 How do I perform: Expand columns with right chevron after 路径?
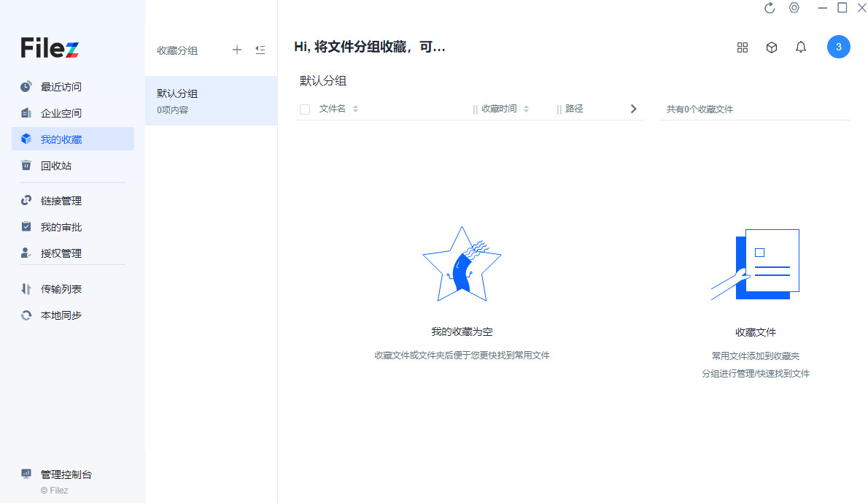pos(633,109)
